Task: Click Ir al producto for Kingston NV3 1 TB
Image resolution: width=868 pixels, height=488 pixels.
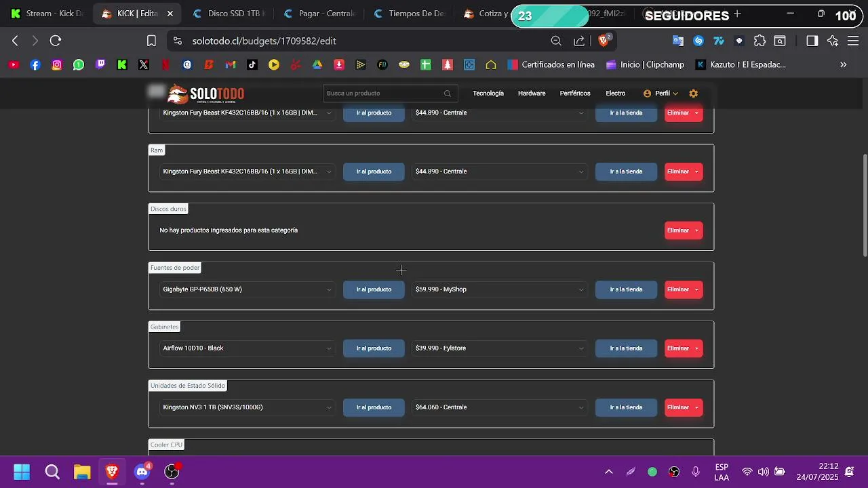Action: point(374,407)
